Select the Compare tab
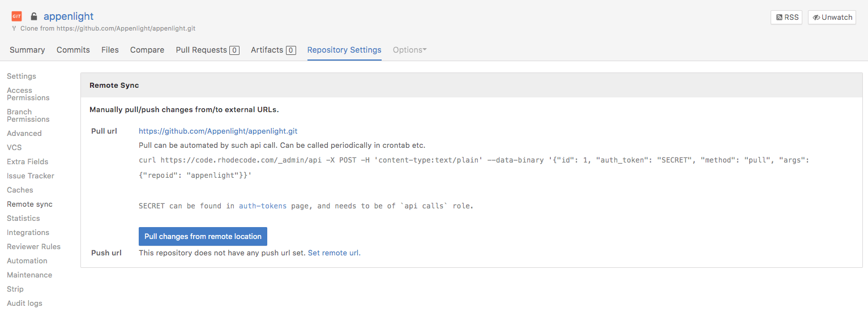The width and height of the screenshot is (868, 316). [147, 50]
